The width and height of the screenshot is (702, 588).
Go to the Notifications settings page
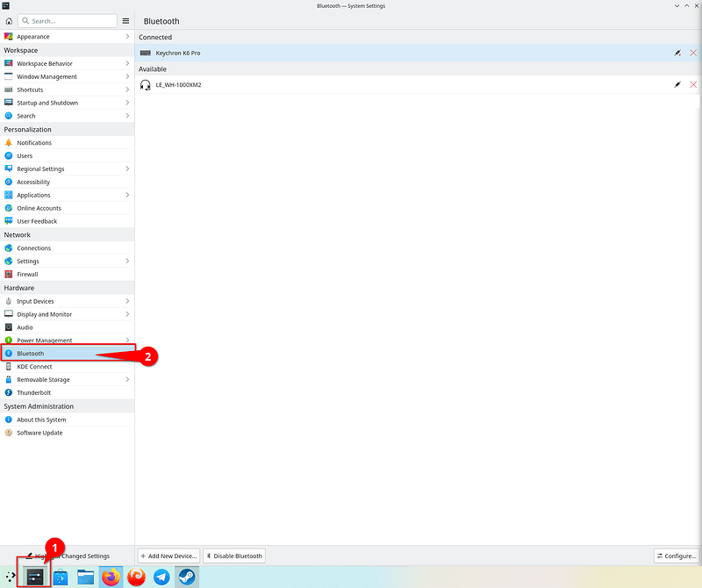[34, 142]
